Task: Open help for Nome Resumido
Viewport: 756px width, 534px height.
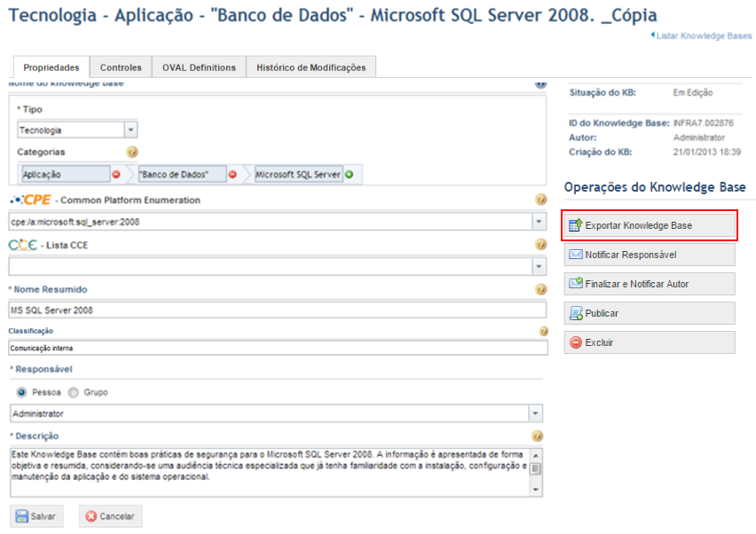Action: pos(541,289)
